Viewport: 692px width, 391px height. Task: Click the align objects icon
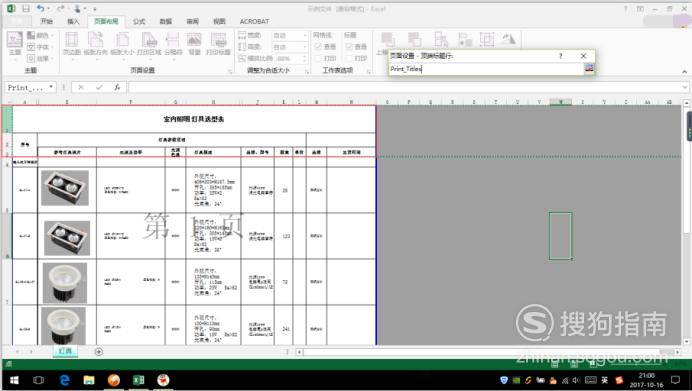(x=465, y=39)
